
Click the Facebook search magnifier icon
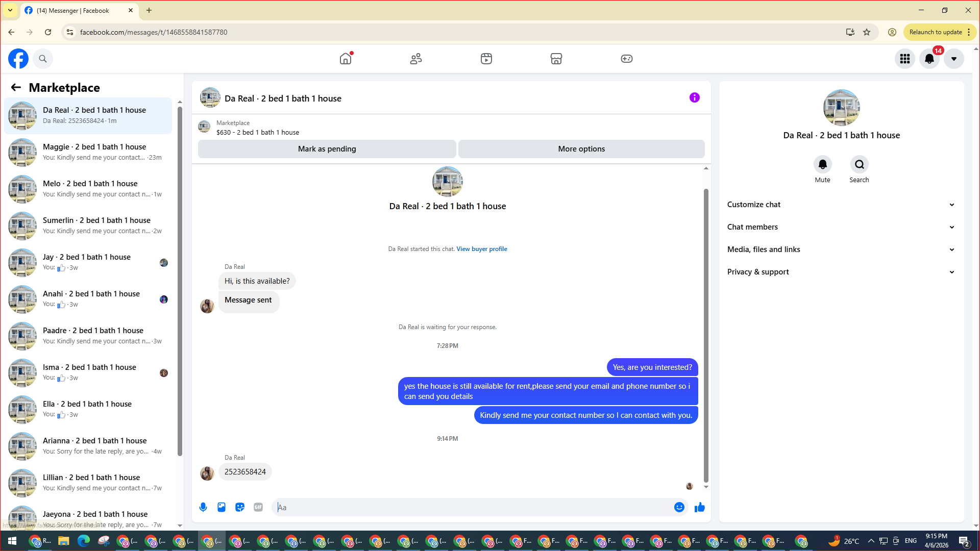(43, 59)
